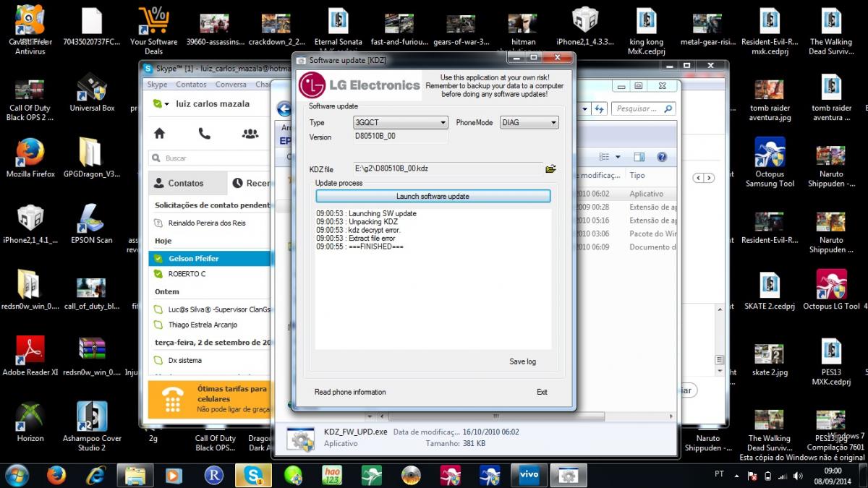Open Windows Explorer taskbar icon

click(135, 475)
